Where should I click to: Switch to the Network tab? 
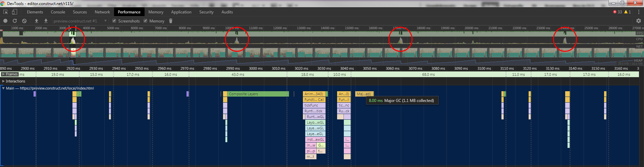tap(102, 12)
